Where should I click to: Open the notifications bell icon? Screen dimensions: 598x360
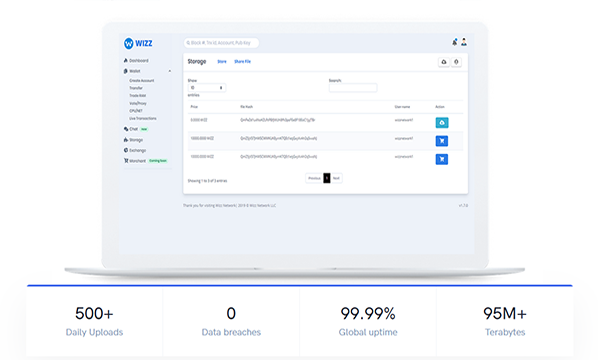pyautogui.click(x=455, y=42)
